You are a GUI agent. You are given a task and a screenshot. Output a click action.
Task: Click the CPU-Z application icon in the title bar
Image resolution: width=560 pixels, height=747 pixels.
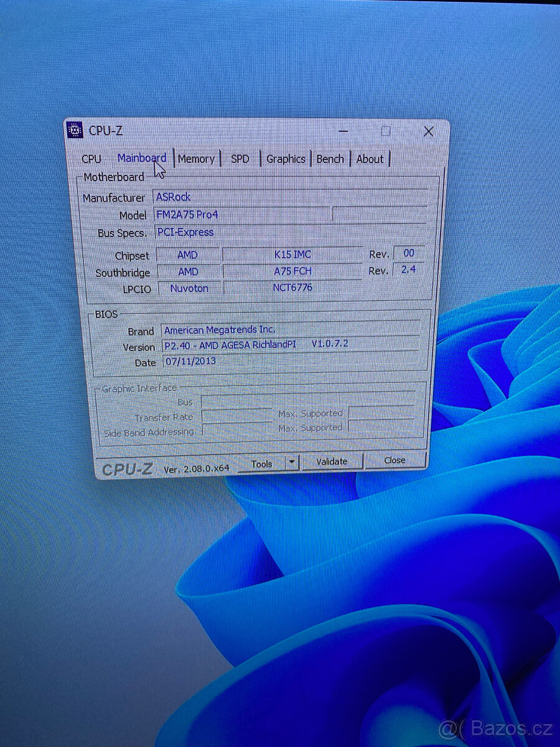tap(75, 130)
